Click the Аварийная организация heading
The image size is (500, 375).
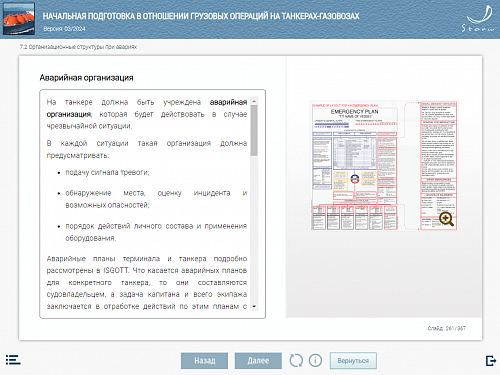click(x=86, y=78)
